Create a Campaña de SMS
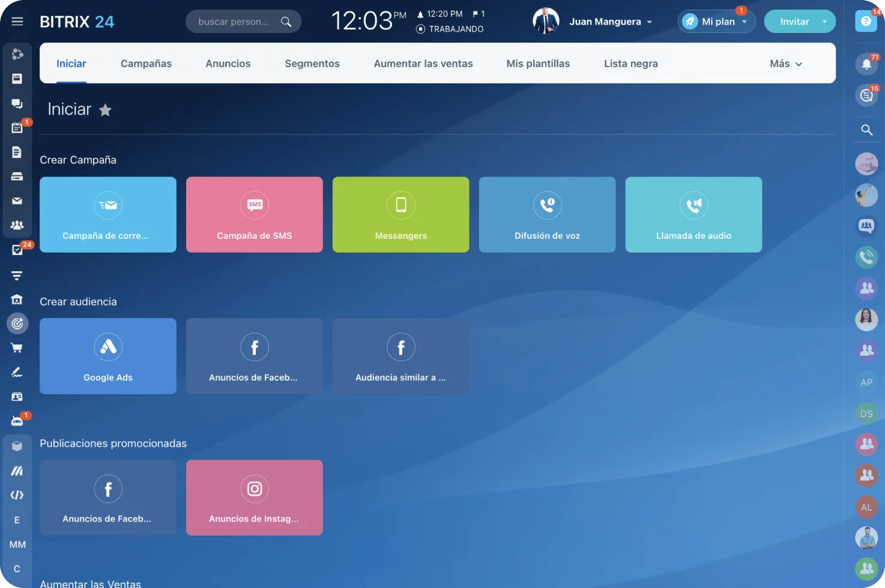Image resolution: width=885 pixels, height=588 pixels. pyautogui.click(x=254, y=214)
